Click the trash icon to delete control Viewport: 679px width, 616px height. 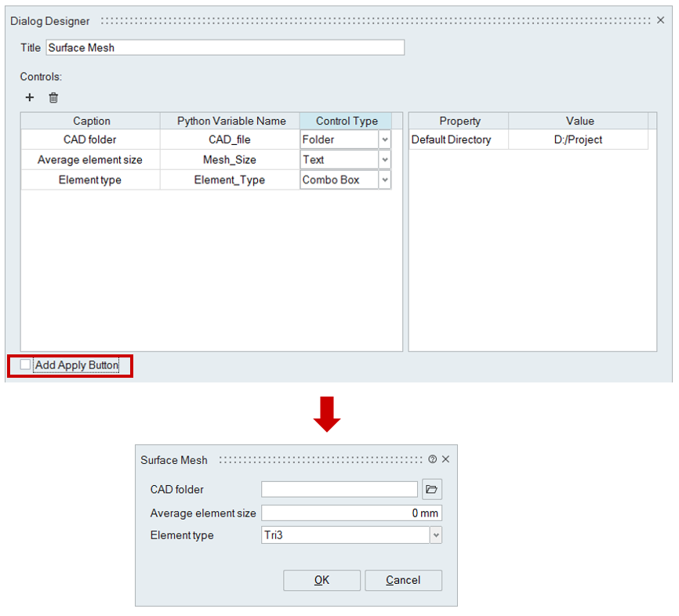(53, 98)
